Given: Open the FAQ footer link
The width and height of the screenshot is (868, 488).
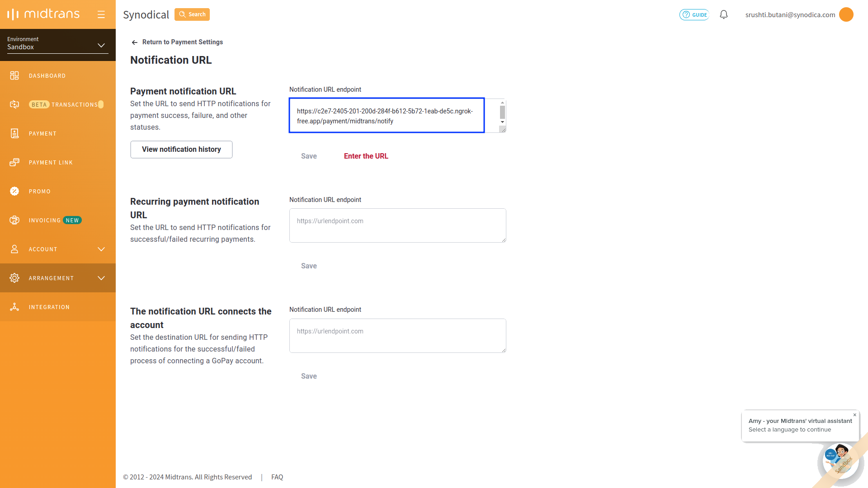Looking at the screenshot, I should coord(277,477).
